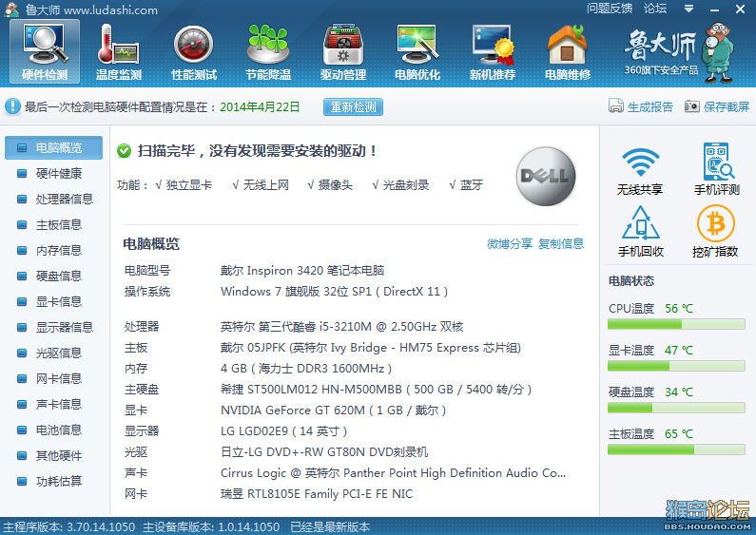The height and width of the screenshot is (535, 756).
Task: Open the 问题反馈 feedback link
Action: click(609, 9)
